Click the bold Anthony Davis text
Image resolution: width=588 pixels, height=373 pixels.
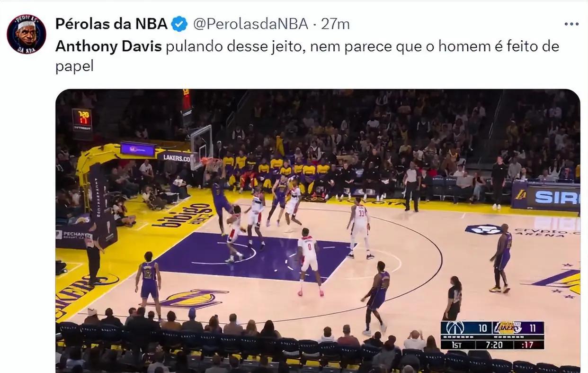pyautogui.click(x=108, y=46)
